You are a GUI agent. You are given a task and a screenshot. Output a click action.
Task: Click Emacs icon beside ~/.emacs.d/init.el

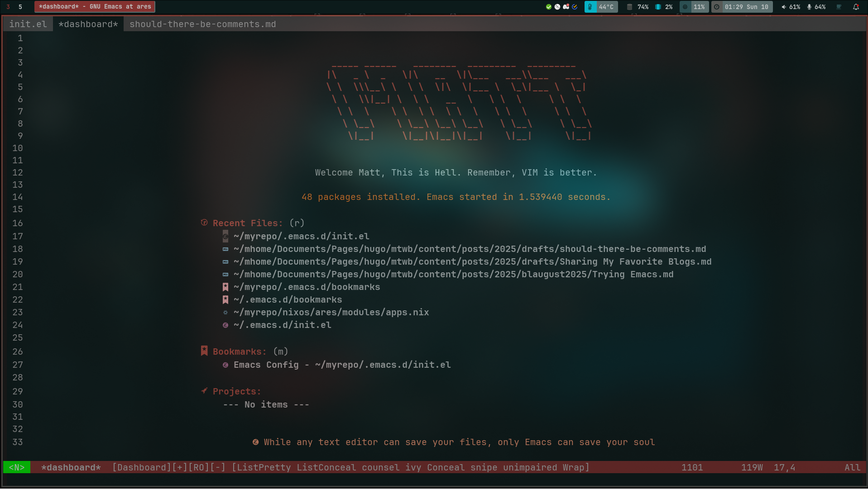(x=225, y=325)
